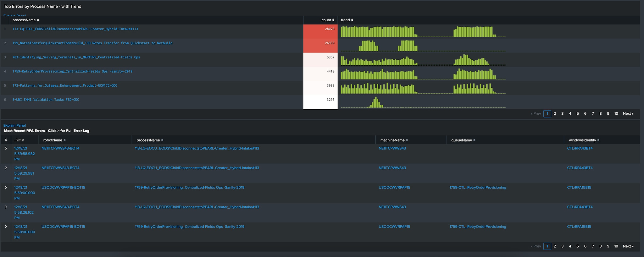644x257 pixels.
Task: Go to page 7 of recent errors table
Action: click(x=593, y=246)
